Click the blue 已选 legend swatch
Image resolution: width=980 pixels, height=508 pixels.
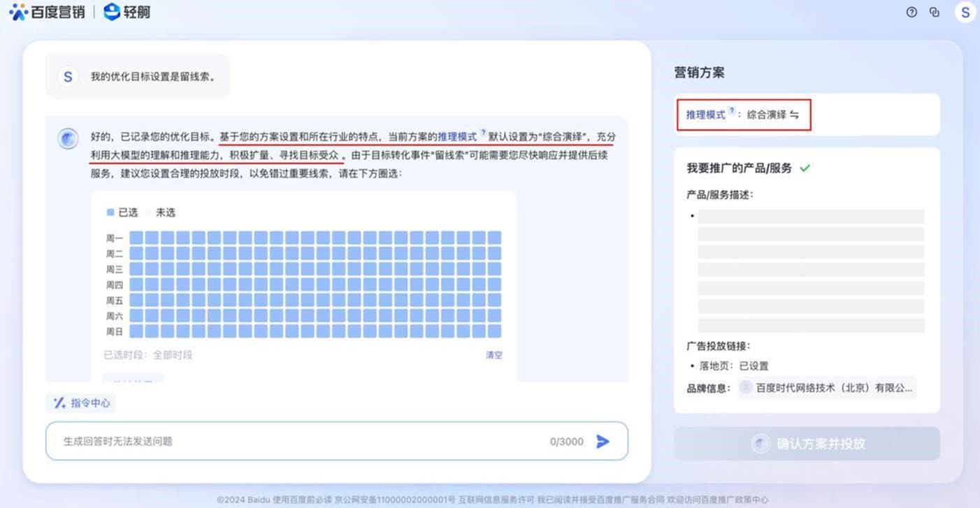pos(110,212)
